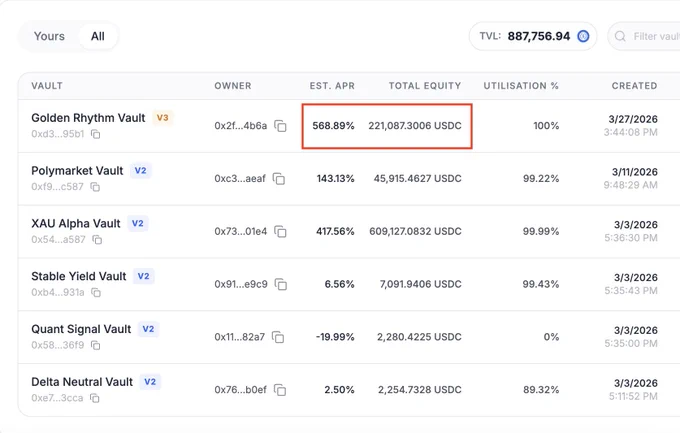Copy Stable Yield Vault address 0xb4...931a
The width and height of the screenshot is (680, 433).
[96, 292]
